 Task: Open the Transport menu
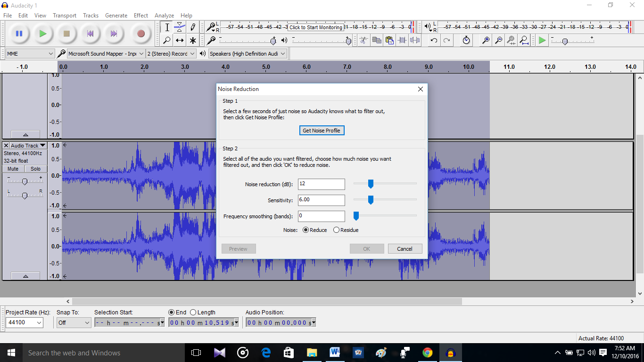click(65, 15)
